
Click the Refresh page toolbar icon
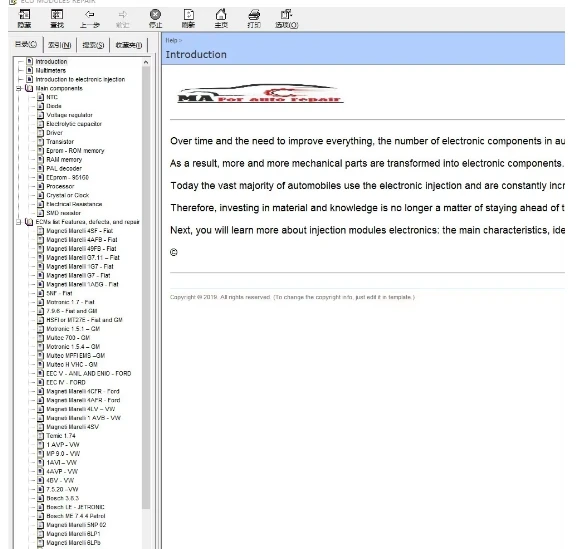pyautogui.click(x=188, y=18)
